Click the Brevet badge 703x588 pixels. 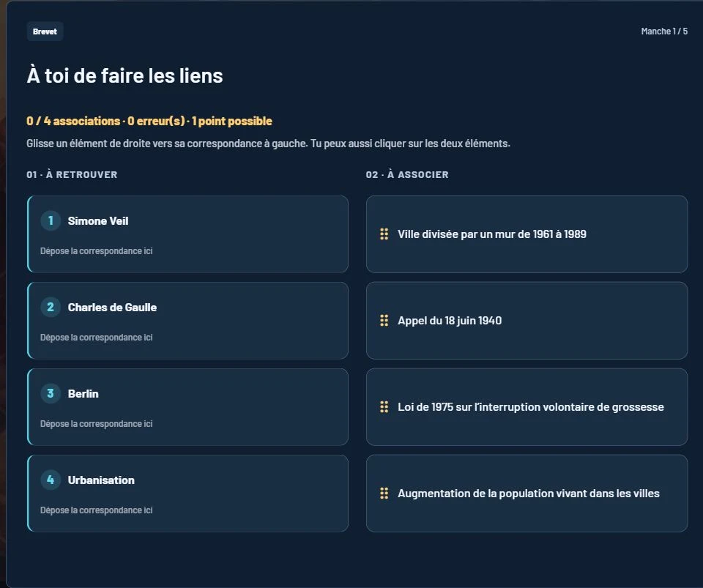pyautogui.click(x=45, y=31)
